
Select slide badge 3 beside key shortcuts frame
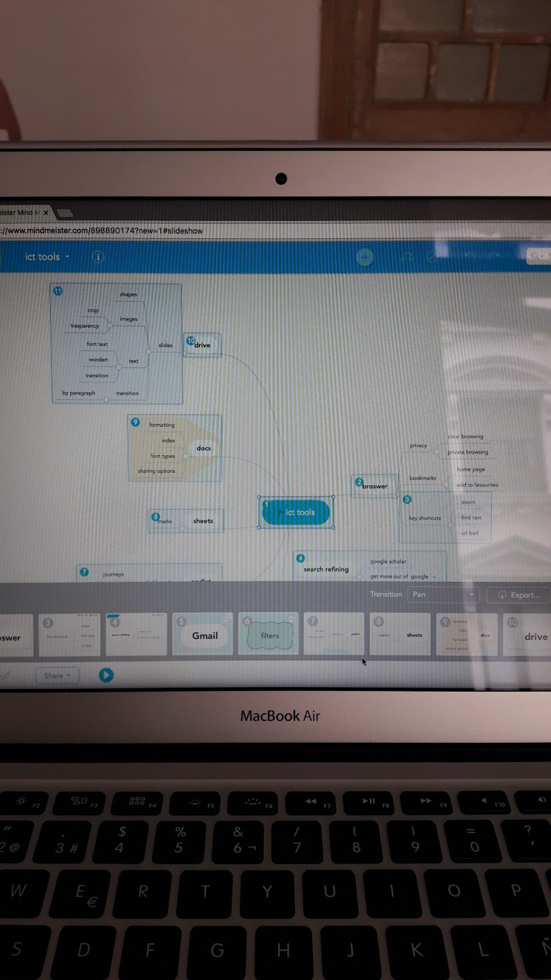[407, 500]
